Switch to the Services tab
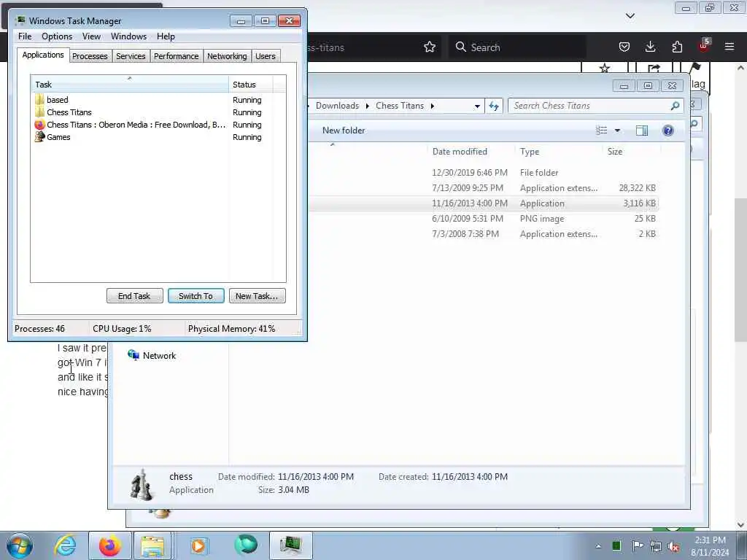The image size is (747, 560). [x=131, y=56]
